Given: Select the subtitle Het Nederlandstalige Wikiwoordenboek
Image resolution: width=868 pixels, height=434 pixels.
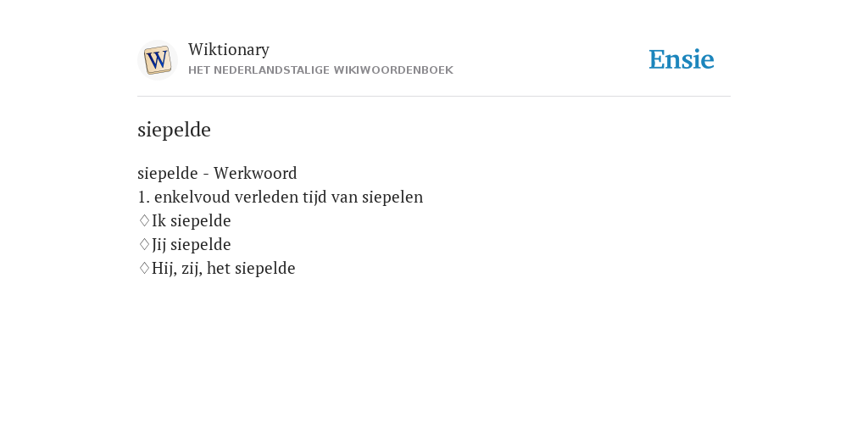Looking at the screenshot, I should click(320, 70).
